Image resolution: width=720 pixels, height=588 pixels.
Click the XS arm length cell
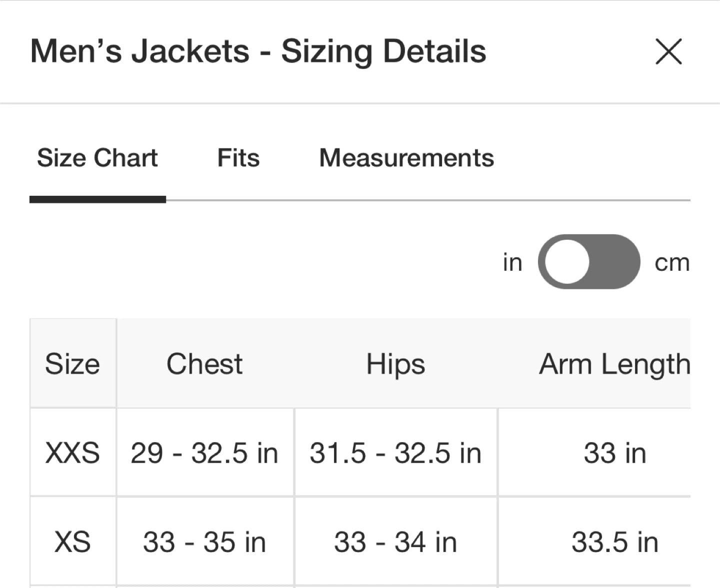click(614, 542)
